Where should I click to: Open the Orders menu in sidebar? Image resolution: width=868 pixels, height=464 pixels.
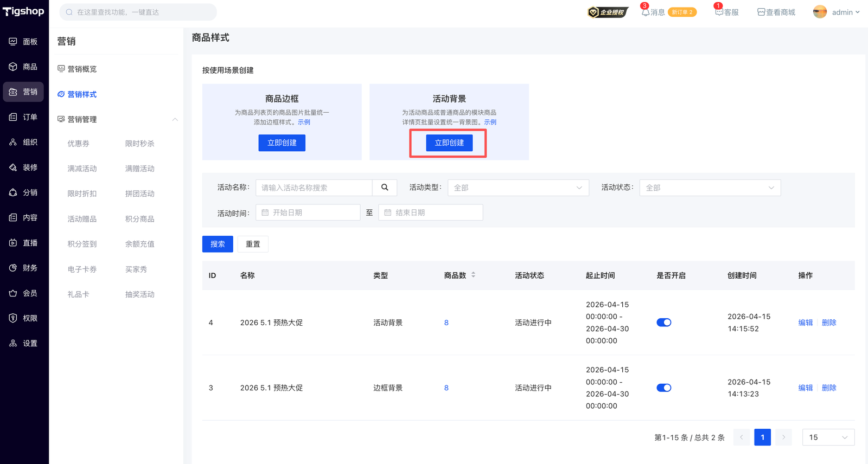24,117
